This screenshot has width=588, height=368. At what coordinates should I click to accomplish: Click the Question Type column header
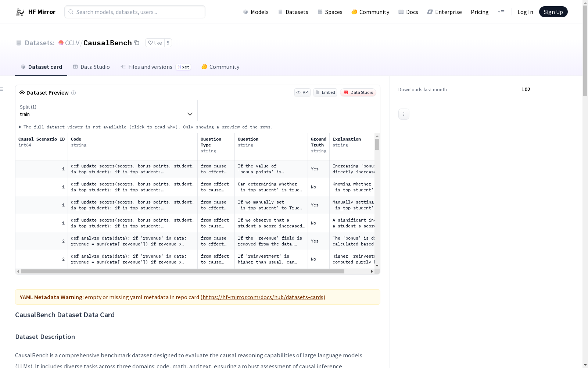[216, 146]
